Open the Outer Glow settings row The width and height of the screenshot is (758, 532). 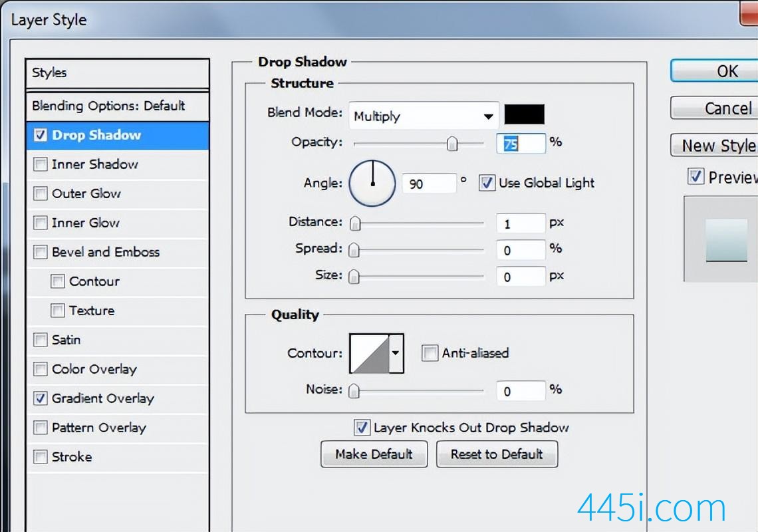coord(118,194)
